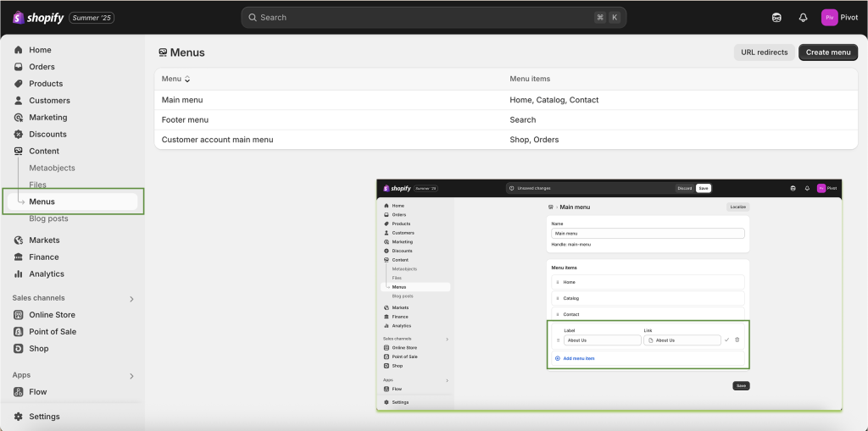This screenshot has height=431, width=868.
Task: Open Products via its tag icon
Action: tap(19, 84)
